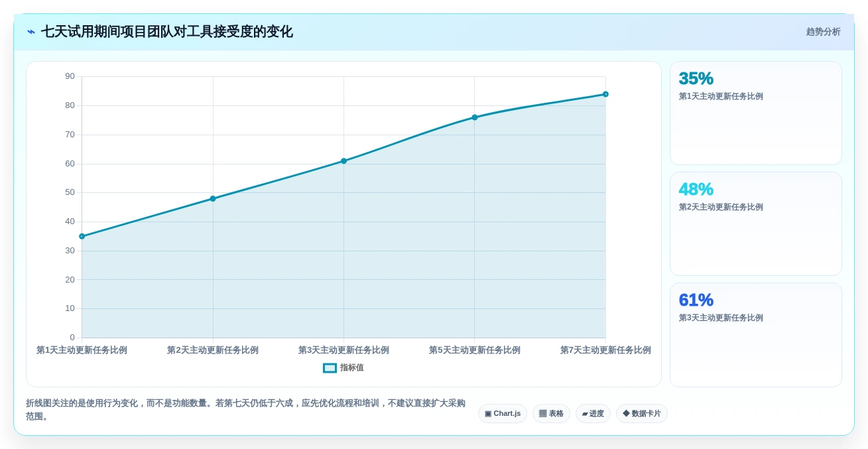Click the description paragraph starting with 折线图关注的是

click(x=245, y=410)
